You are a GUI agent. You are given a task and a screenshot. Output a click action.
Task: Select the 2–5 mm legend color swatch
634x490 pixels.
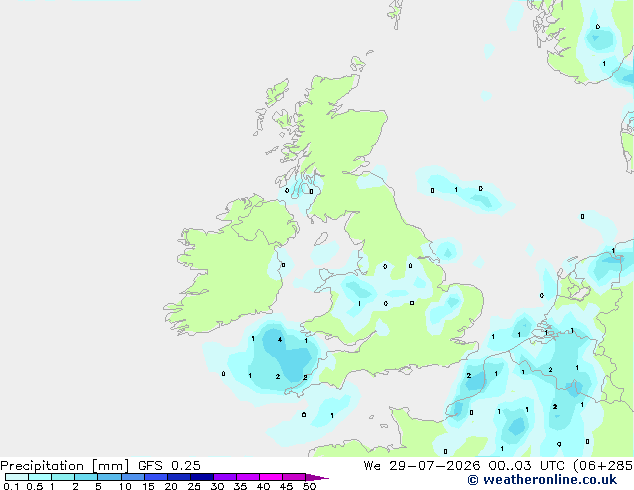coord(86,477)
